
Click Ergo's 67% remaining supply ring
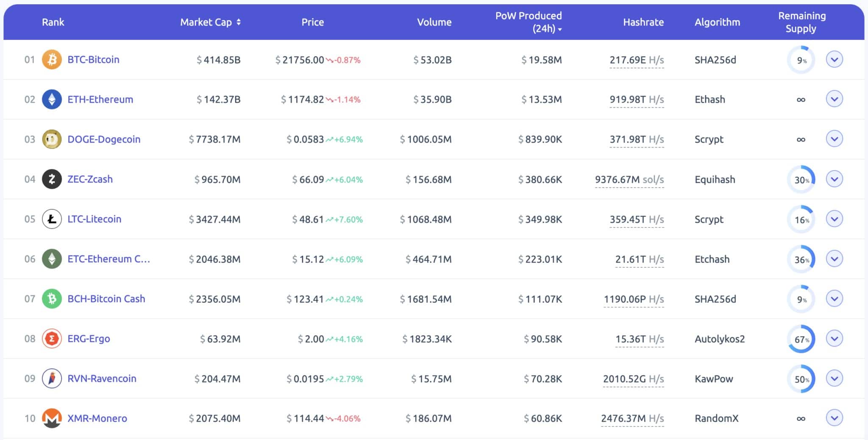click(x=801, y=339)
